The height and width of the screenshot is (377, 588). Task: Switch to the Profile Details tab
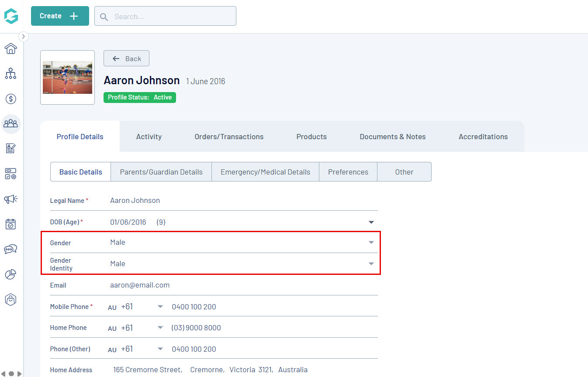pos(80,137)
